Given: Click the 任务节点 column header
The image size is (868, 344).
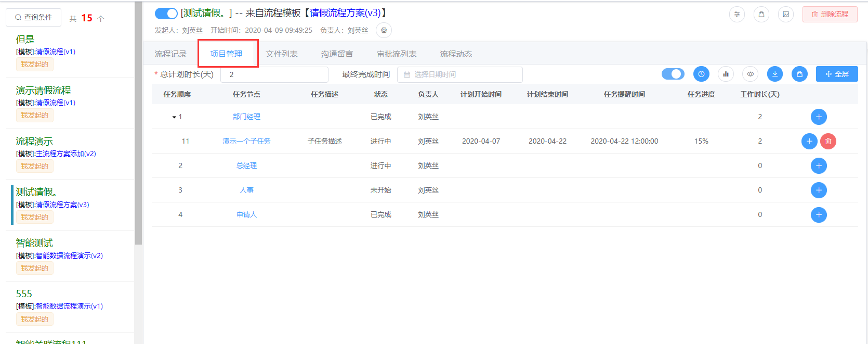Looking at the screenshot, I should [246, 94].
